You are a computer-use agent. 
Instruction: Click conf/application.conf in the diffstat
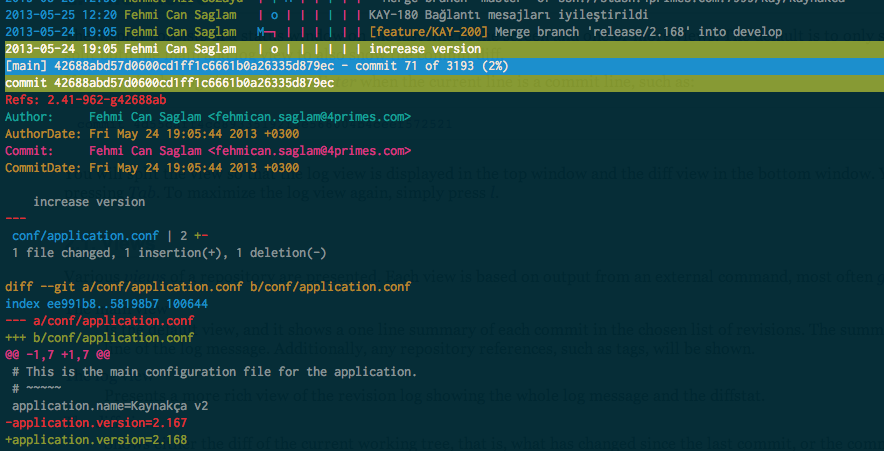pos(93,236)
